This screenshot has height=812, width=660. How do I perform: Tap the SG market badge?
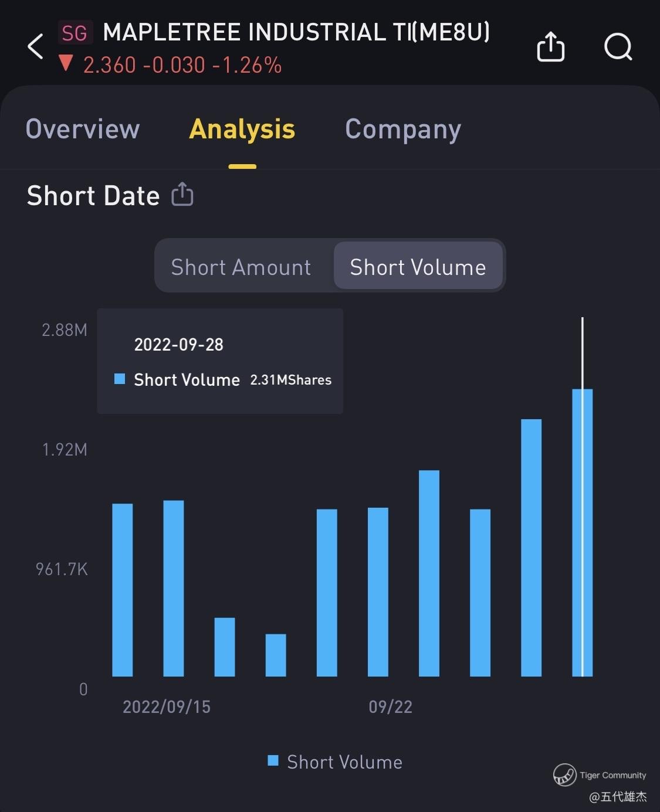(x=75, y=33)
